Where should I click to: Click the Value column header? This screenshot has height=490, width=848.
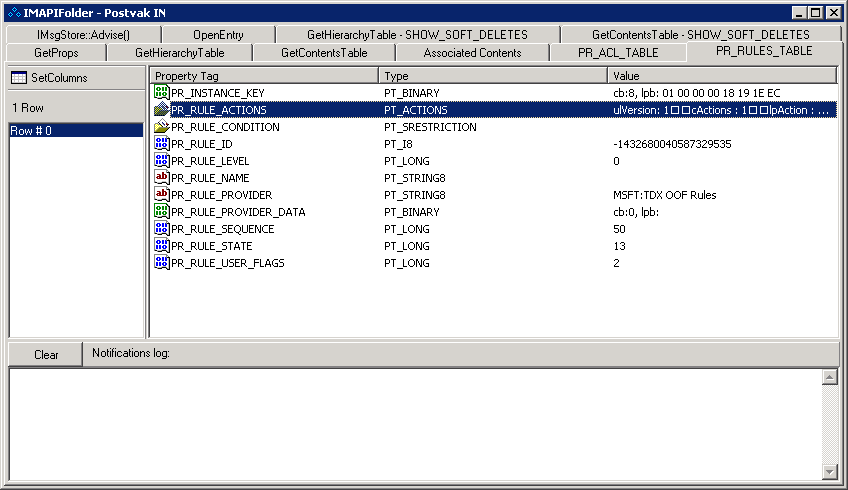[x=722, y=76]
